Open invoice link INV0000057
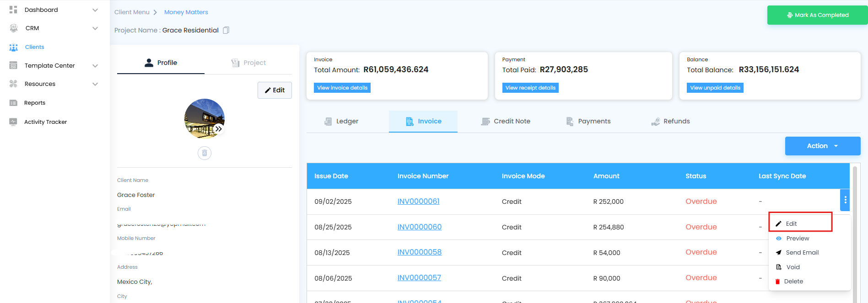 419,277
